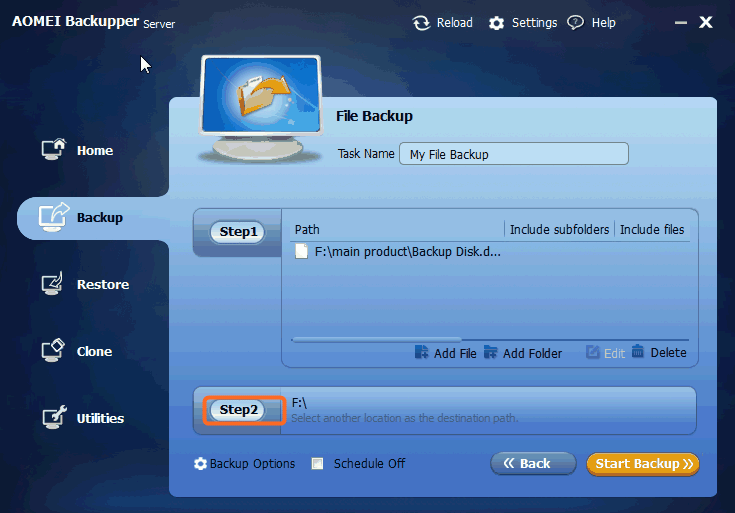Image resolution: width=735 pixels, height=513 pixels.
Task: Close the AOMEI Backupper window
Action: click(x=705, y=22)
